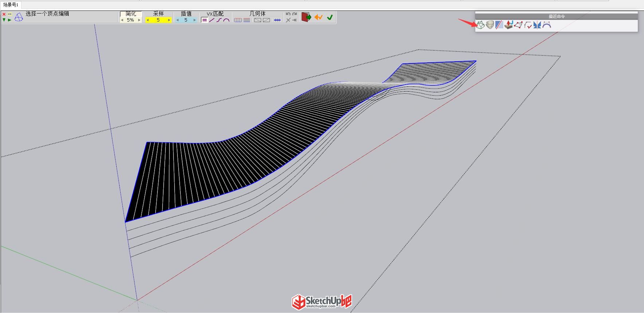Image resolution: width=644 pixels, height=313 pixels.
Task: Click the 选择一个顶点编辑 status text
Action: point(47,14)
